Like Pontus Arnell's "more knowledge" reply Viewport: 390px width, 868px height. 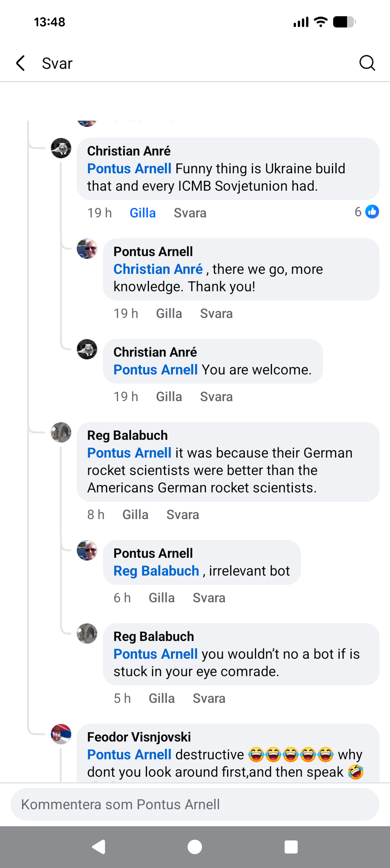pos(169,314)
